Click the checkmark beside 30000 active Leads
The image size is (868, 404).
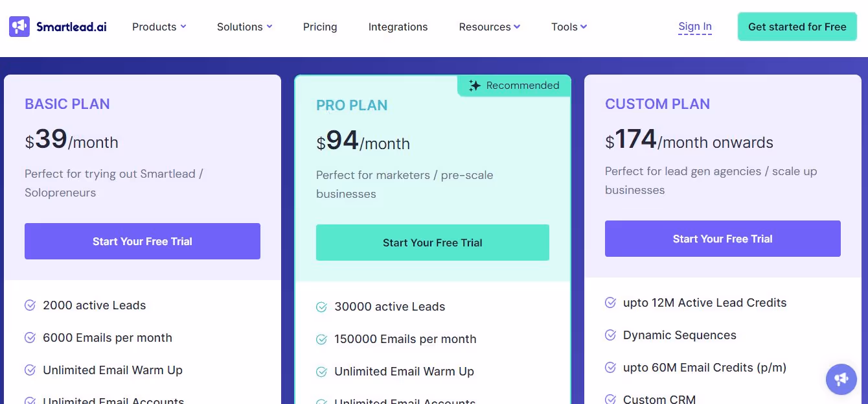(322, 306)
